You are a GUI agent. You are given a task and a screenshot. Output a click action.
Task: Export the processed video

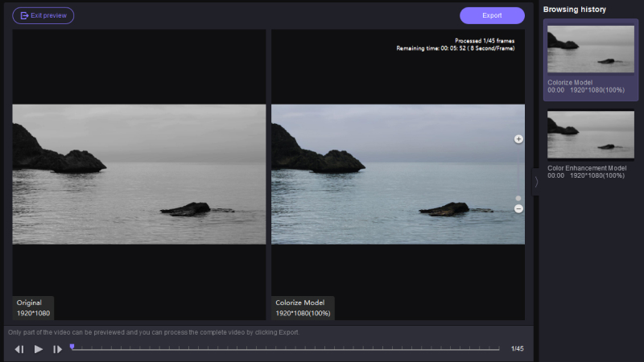tap(492, 15)
